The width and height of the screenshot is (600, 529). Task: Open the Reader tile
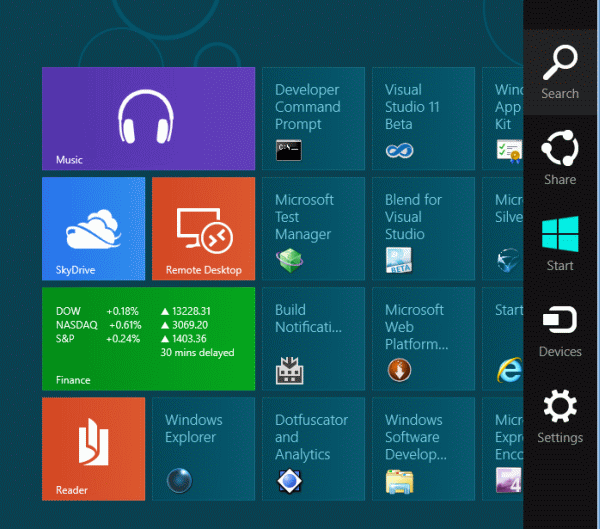pos(93,449)
